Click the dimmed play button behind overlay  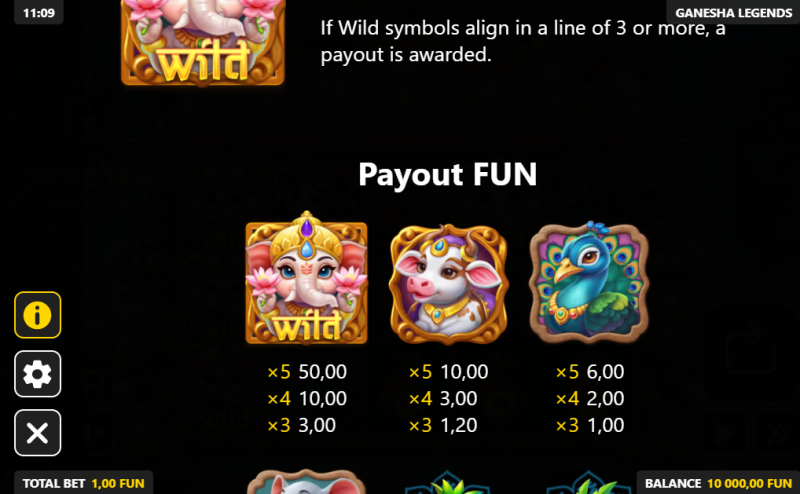coord(724,434)
